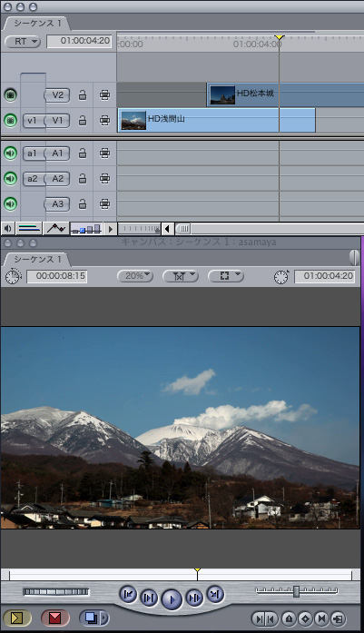Click the red Overwrite edit button

click(55, 618)
